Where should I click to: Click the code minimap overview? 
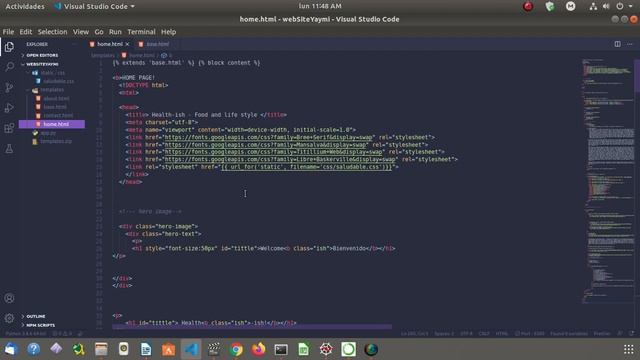click(608, 182)
